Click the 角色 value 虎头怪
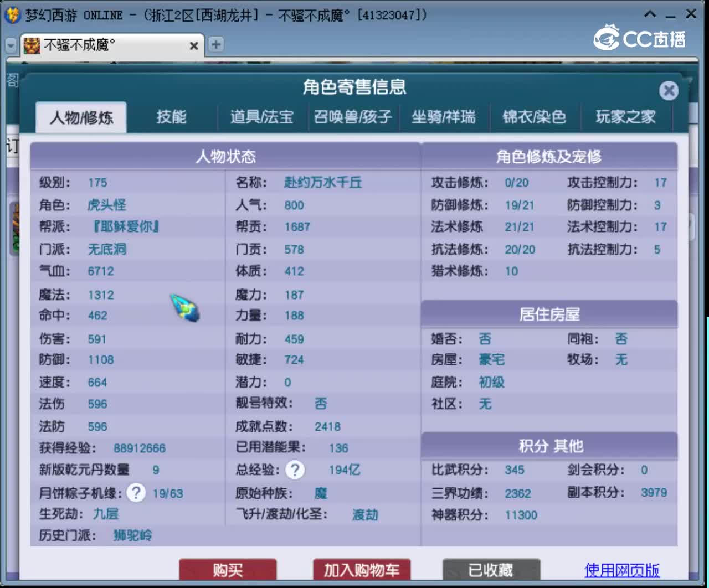This screenshot has height=588, width=709. [107, 205]
